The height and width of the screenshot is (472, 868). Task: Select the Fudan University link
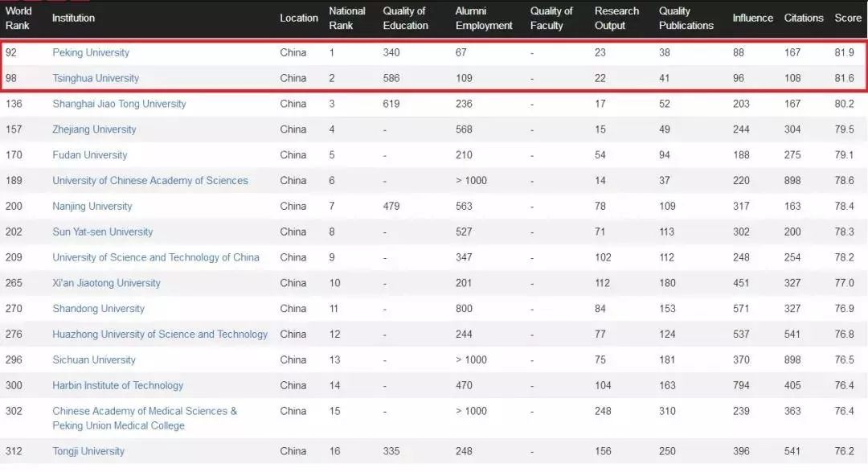pos(90,155)
